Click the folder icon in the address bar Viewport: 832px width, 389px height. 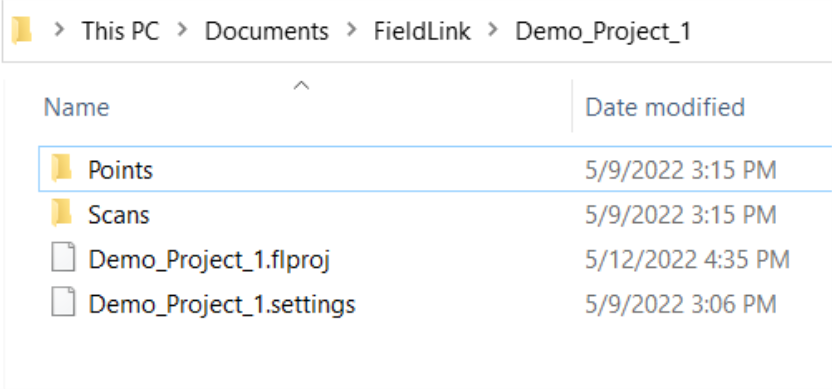click(22, 31)
